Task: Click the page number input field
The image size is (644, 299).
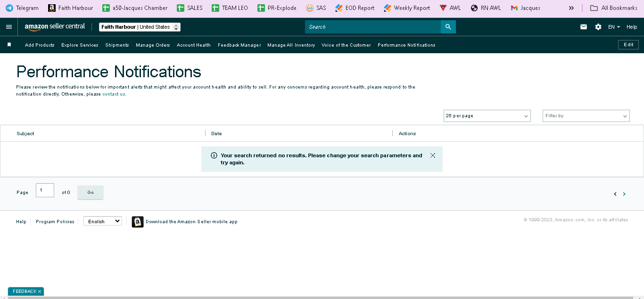Action: (45, 190)
